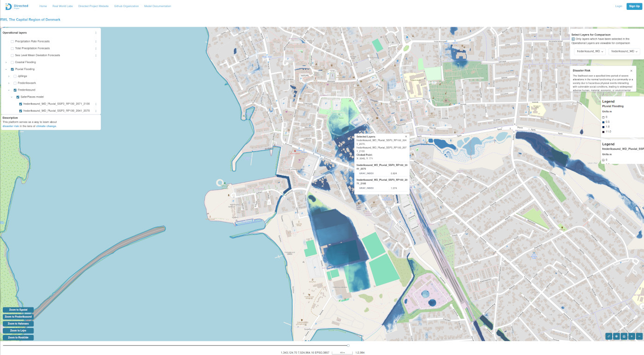Close the Disaster Risk info panel

631,71
